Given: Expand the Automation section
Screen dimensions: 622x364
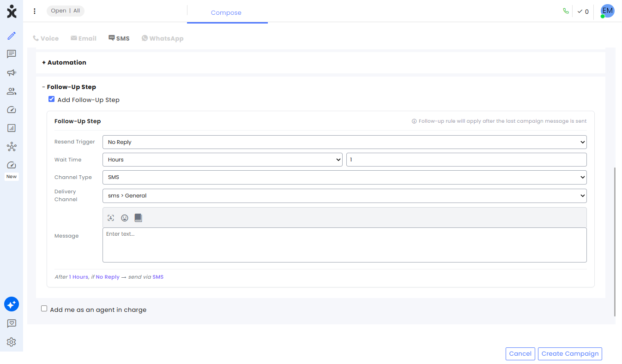Looking at the screenshot, I should [64, 62].
